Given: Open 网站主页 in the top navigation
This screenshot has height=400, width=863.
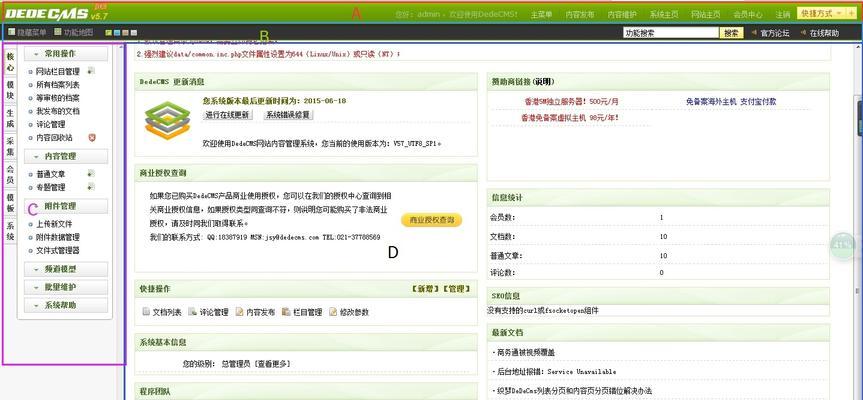Looking at the screenshot, I should tap(706, 14).
